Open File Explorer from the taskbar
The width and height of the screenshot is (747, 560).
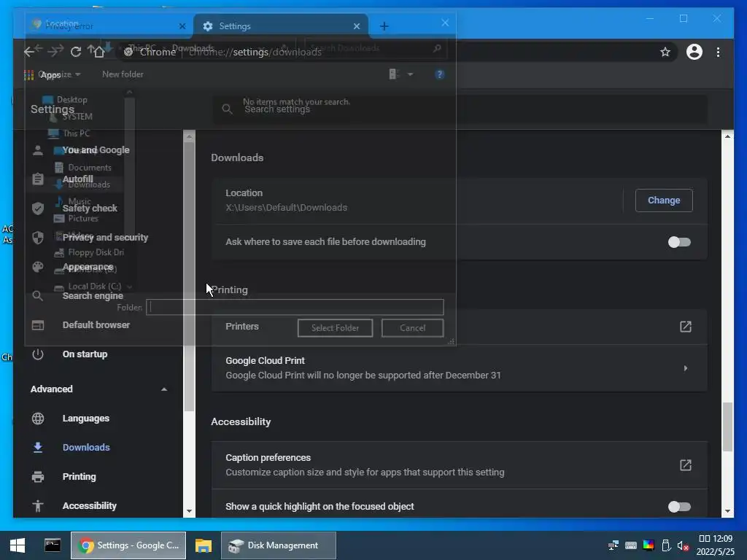[204, 545]
